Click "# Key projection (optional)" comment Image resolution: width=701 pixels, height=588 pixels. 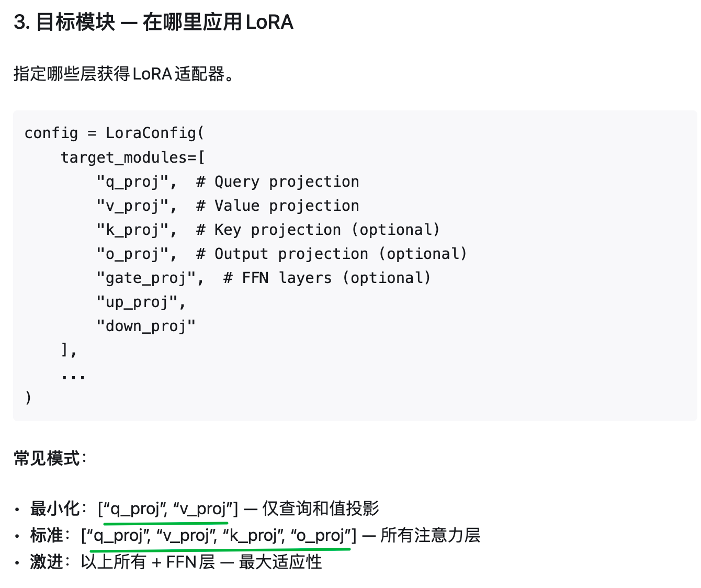pos(319,230)
